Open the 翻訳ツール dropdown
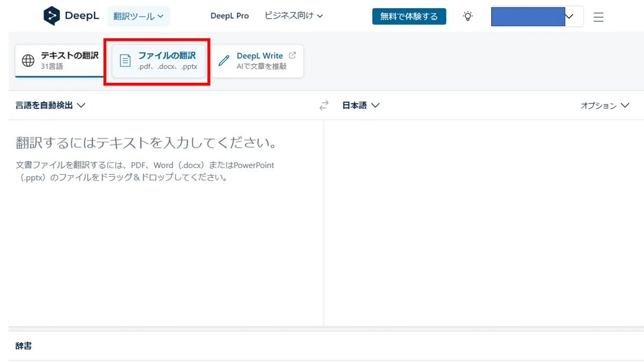 (138, 16)
